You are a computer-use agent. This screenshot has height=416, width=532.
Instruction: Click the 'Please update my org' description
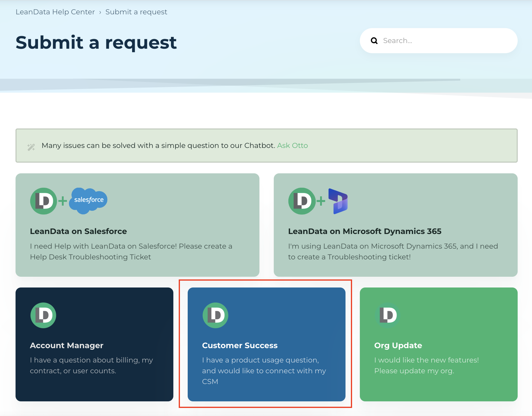pos(414,371)
